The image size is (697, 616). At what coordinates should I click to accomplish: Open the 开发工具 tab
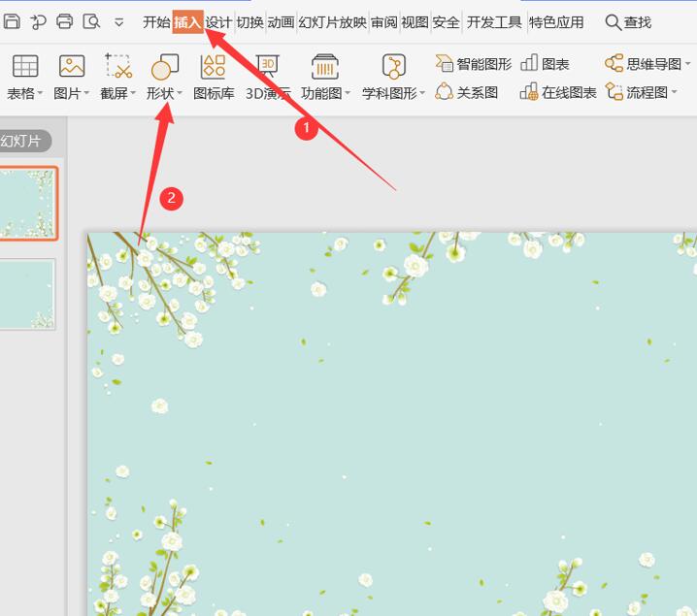pyautogui.click(x=494, y=21)
